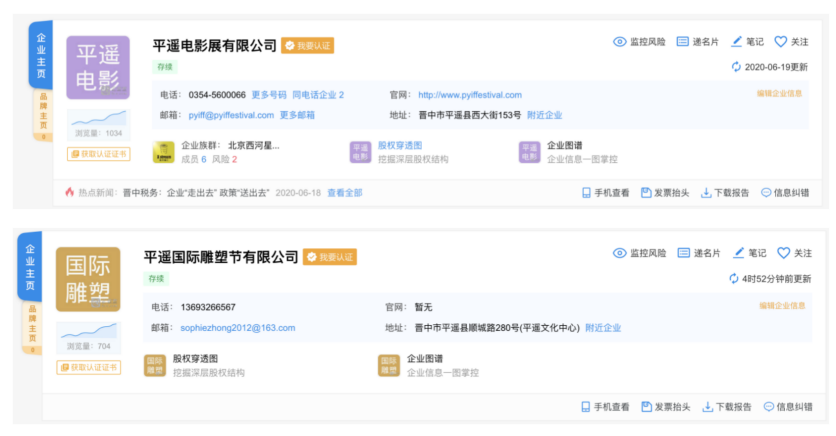836x436 pixels.
Task: Open 笔记 pencil icon for 平遥国际雕塑节有限公司
Action: (x=737, y=253)
